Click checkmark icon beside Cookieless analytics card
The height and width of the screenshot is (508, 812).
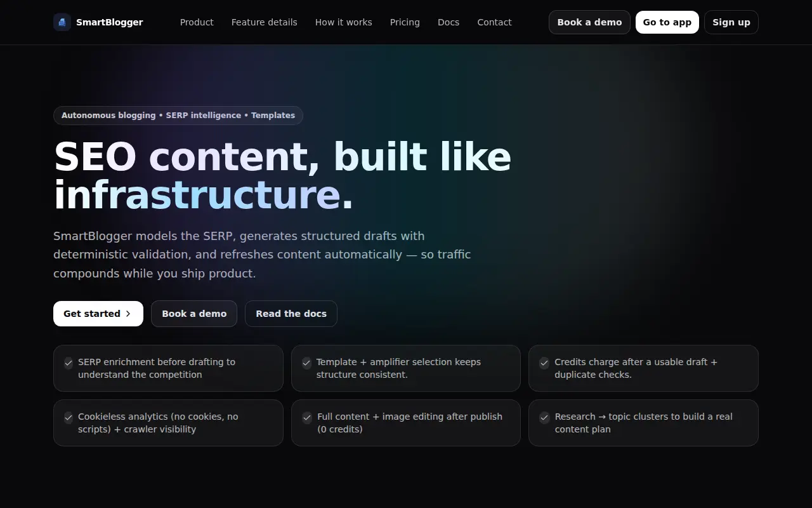pyautogui.click(x=69, y=418)
